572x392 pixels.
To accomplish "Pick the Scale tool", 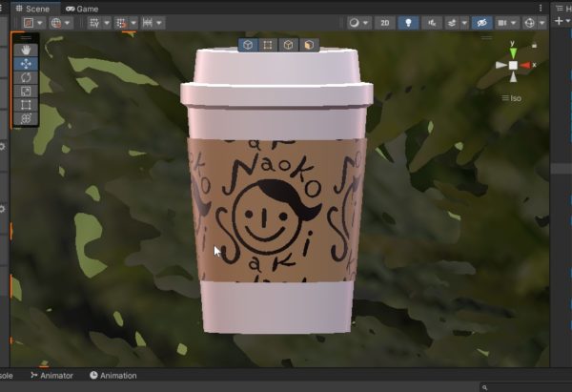I will tap(26, 91).
